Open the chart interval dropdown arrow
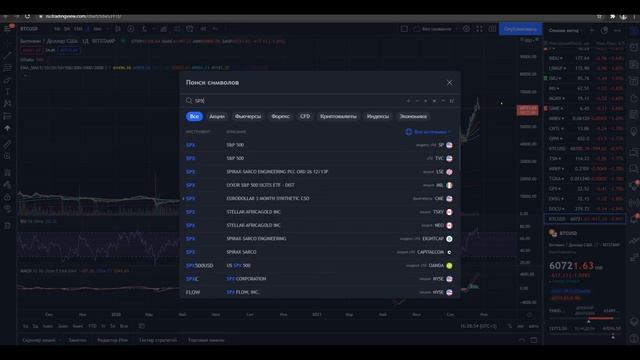This screenshot has width=640, height=360. pyautogui.click(x=108, y=29)
